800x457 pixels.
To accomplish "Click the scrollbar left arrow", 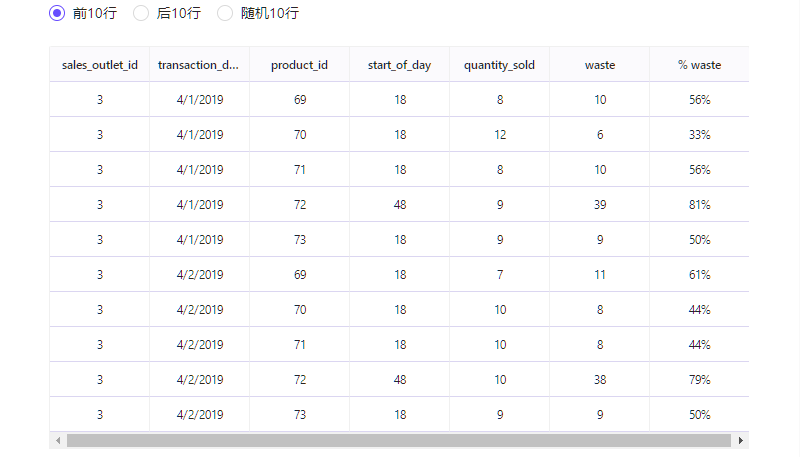I will click(58, 440).
